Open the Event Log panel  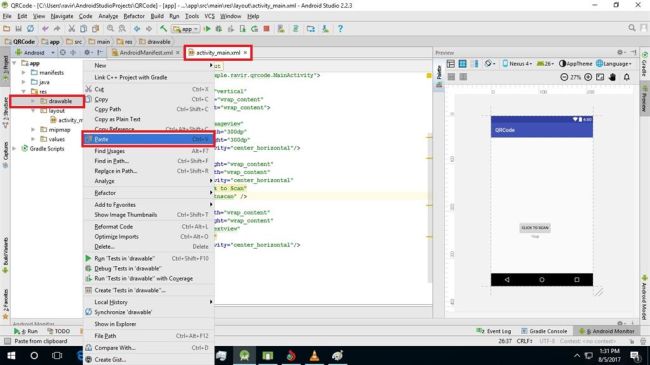(x=494, y=331)
